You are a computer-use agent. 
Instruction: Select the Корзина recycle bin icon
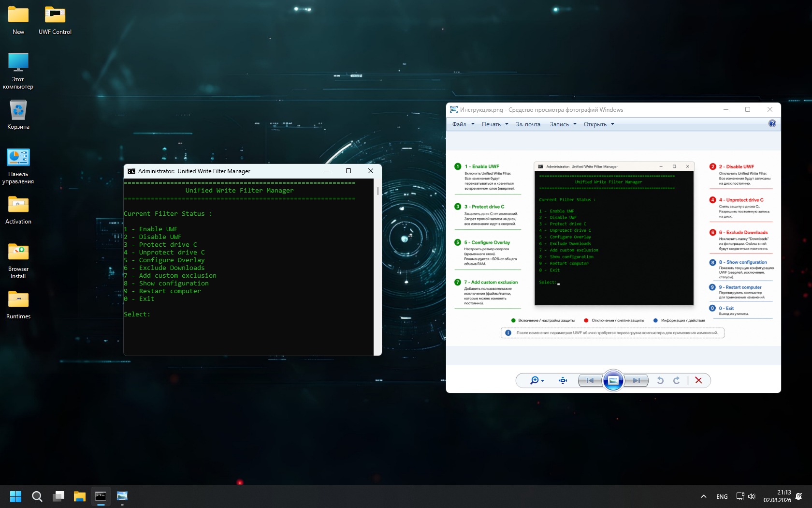[18, 115]
